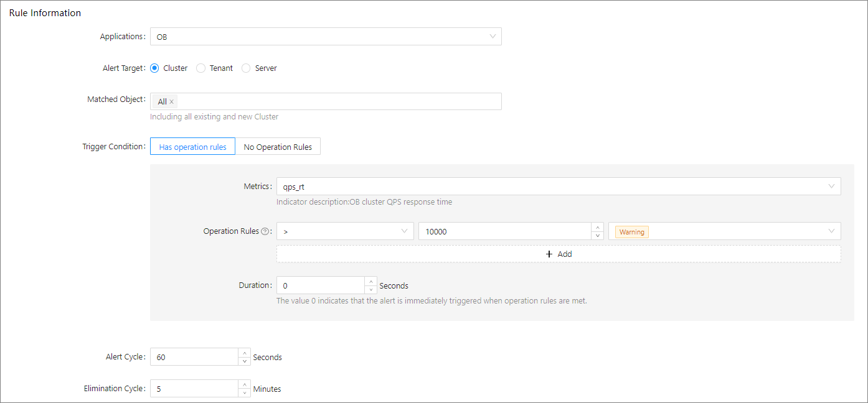Viewport: 868px width, 403px height.
Task: Decrease Elimination Cycle with down arrow
Action: (244, 393)
